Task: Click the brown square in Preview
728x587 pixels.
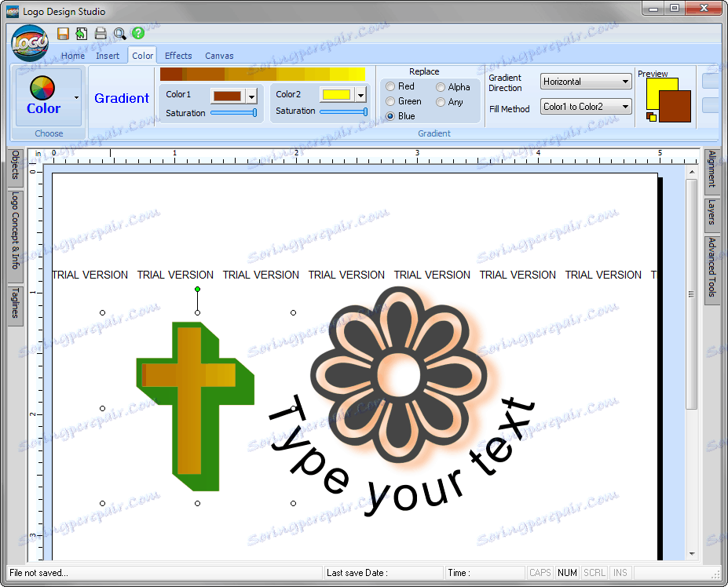Action: click(675, 106)
